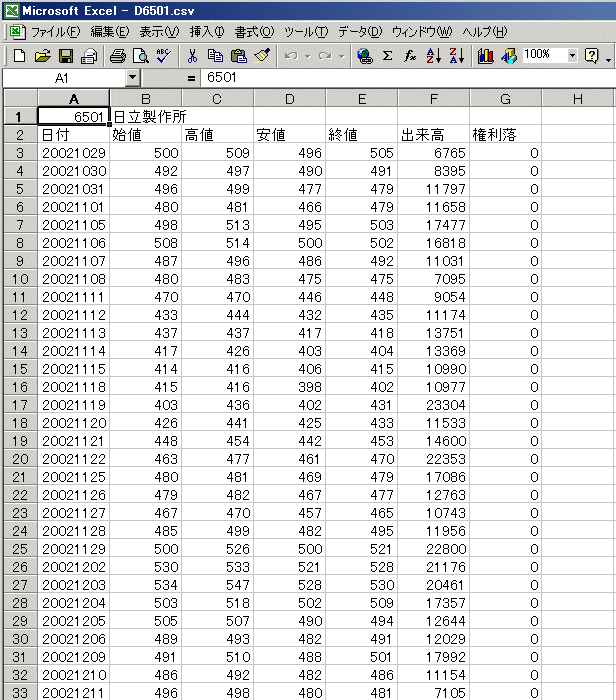Click the Open file folder icon

point(42,56)
